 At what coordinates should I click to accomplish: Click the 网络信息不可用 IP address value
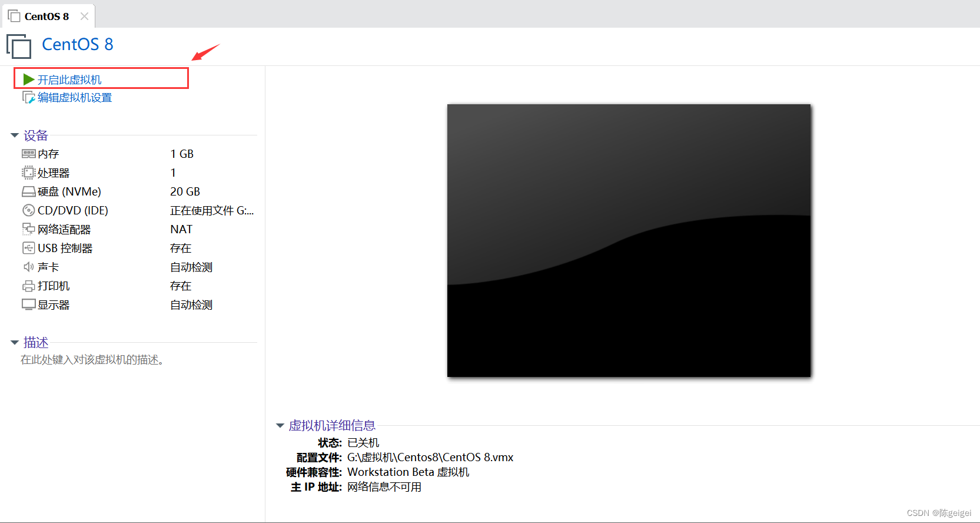(384, 486)
